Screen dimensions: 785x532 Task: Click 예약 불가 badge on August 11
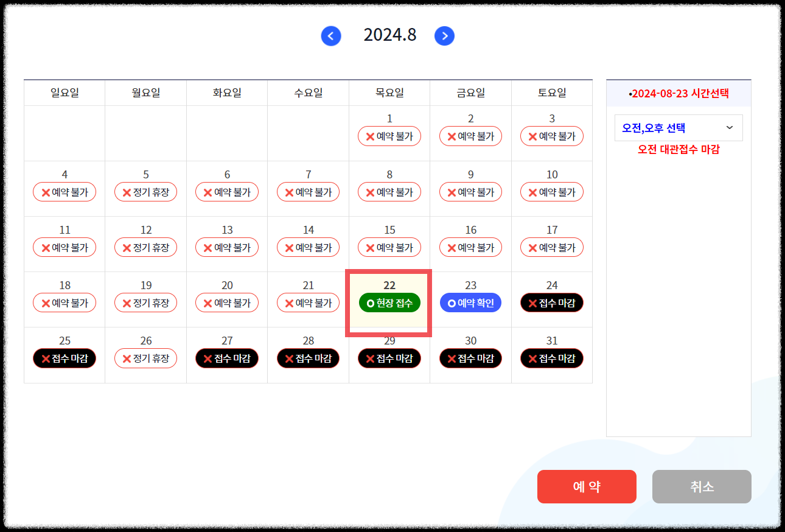click(x=65, y=247)
